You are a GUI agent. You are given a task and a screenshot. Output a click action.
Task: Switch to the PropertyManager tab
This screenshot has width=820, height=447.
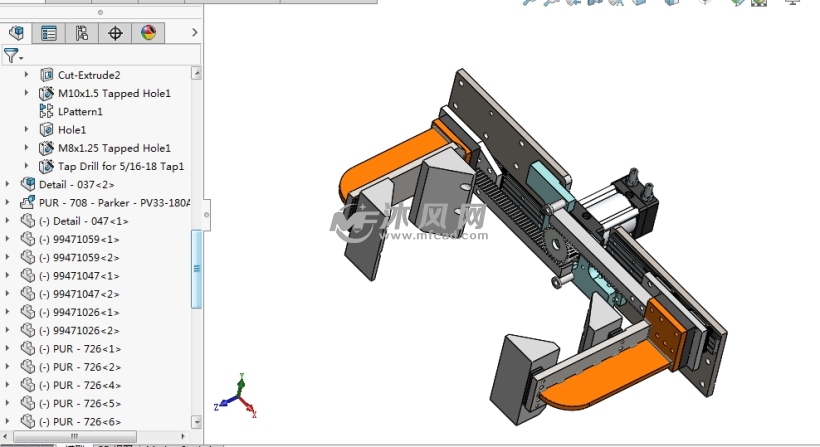pyautogui.click(x=48, y=33)
